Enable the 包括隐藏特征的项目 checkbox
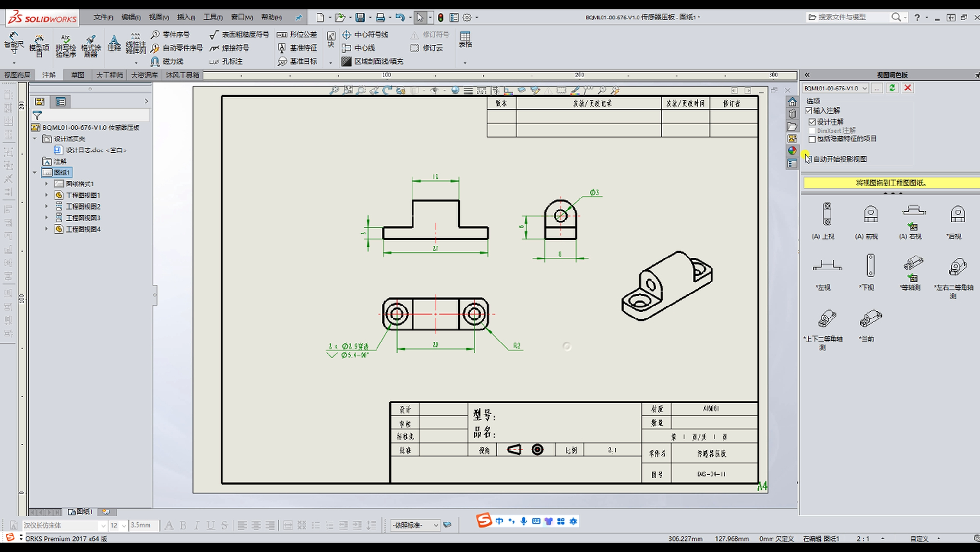980x552 pixels. 812,139
